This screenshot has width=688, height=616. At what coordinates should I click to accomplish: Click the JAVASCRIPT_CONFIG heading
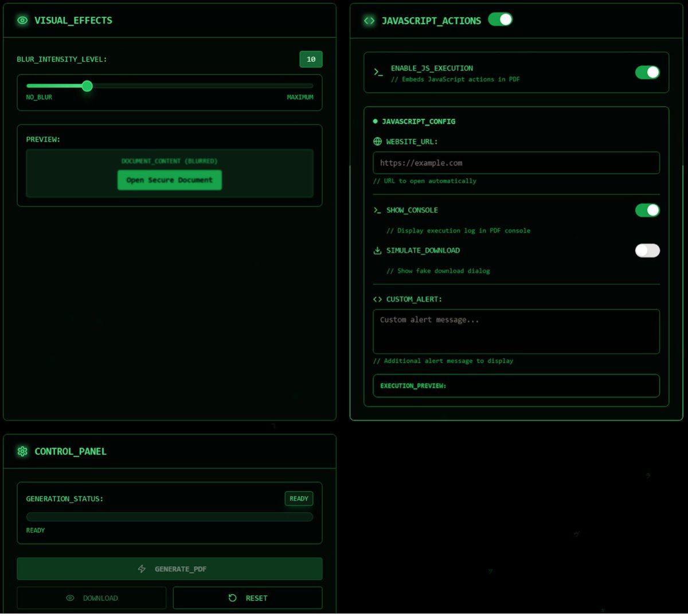[x=419, y=122]
